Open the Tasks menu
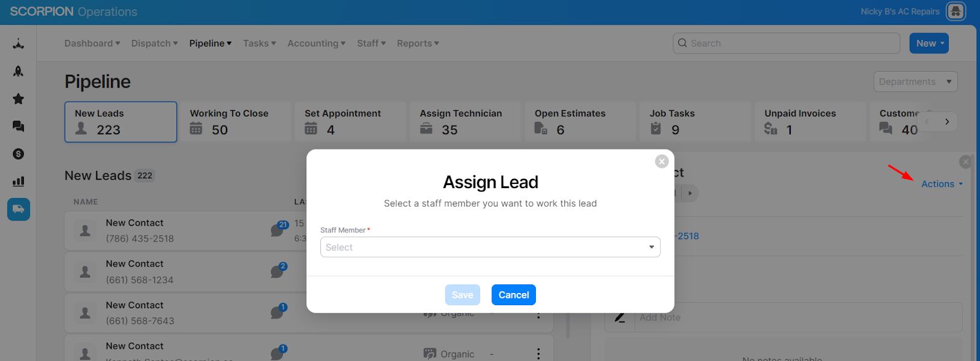980x361 pixels. pos(259,44)
